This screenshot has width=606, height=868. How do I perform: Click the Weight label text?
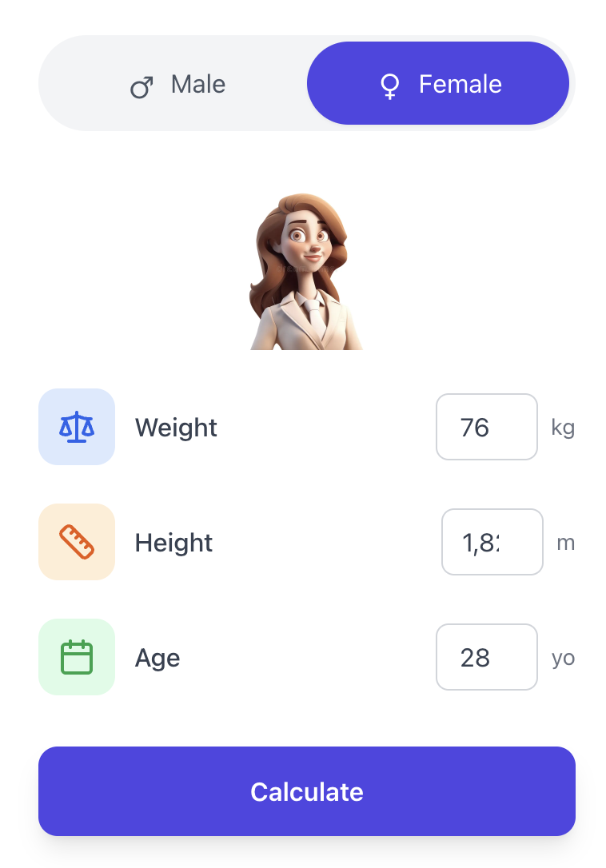coord(176,428)
